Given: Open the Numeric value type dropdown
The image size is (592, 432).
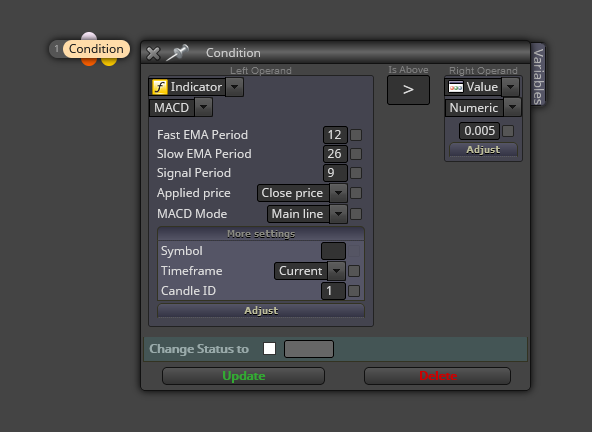Looking at the screenshot, I should click(x=512, y=107).
